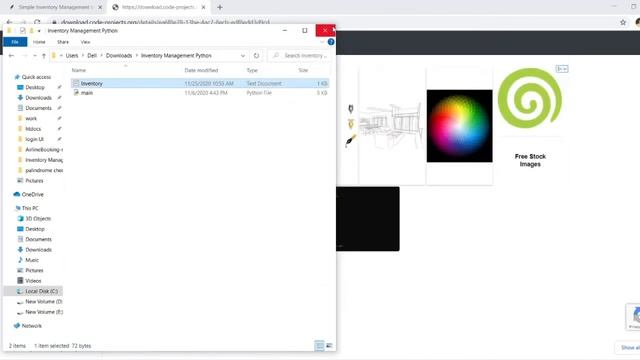Open Explorer help icon
Viewport: 640px width, 360px height.
point(331,42)
